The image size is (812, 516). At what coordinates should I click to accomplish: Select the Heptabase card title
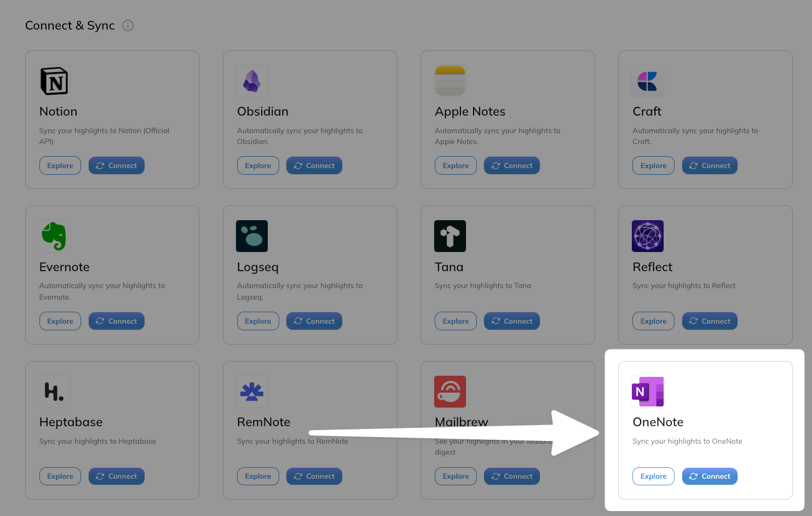click(x=71, y=422)
